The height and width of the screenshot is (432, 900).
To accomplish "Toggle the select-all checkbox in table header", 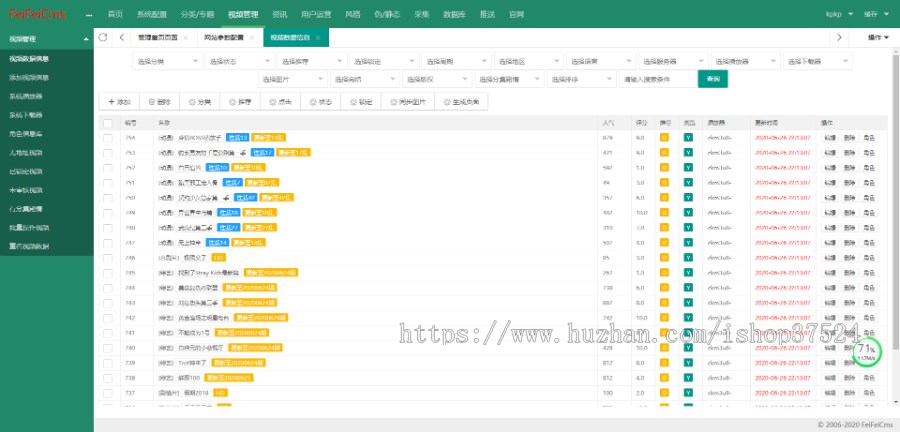I will click(x=108, y=123).
